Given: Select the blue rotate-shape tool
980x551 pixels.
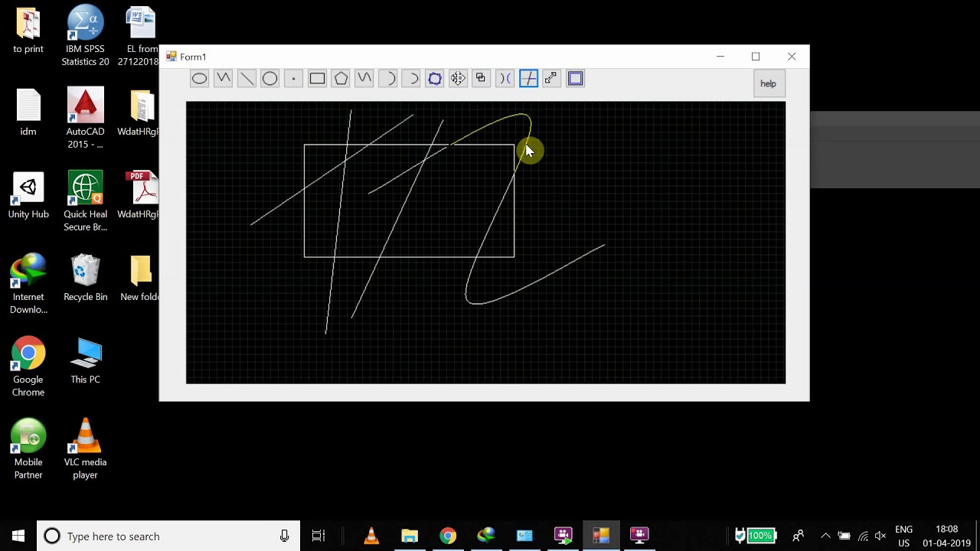Looking at the screenshot, I should point(435,78).
